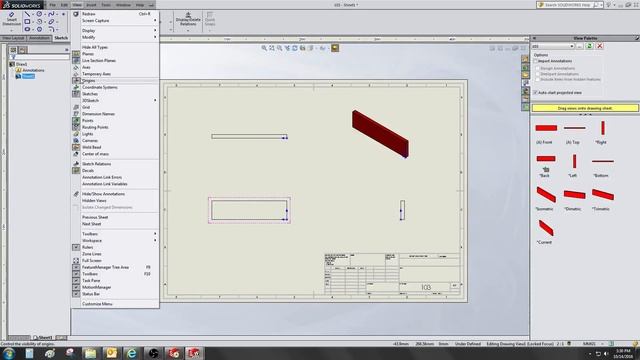Click the Search SOLIDWORKS Help field
The width and height of the screenshot is (640, 360).
tap(569, 5)
